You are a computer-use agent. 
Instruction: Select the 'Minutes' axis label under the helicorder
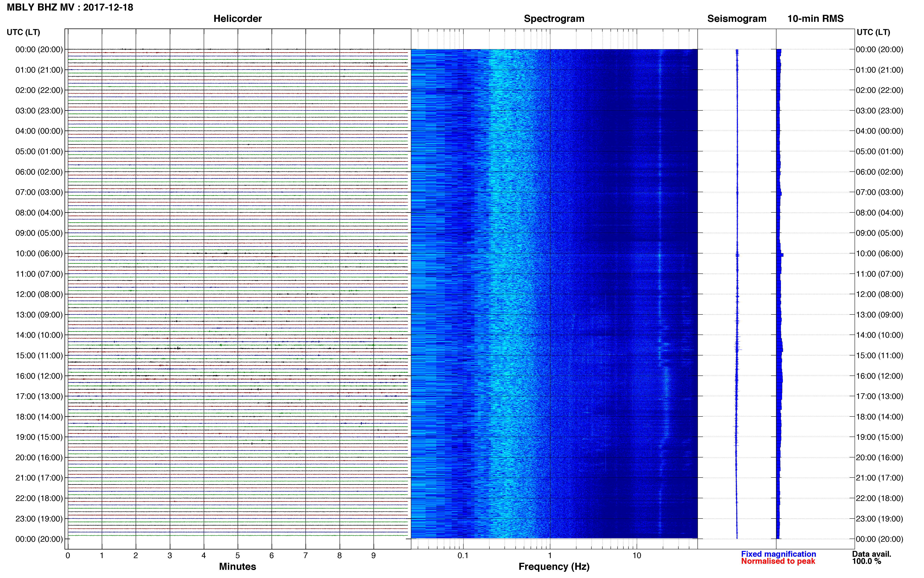click(x=238, y=566)
